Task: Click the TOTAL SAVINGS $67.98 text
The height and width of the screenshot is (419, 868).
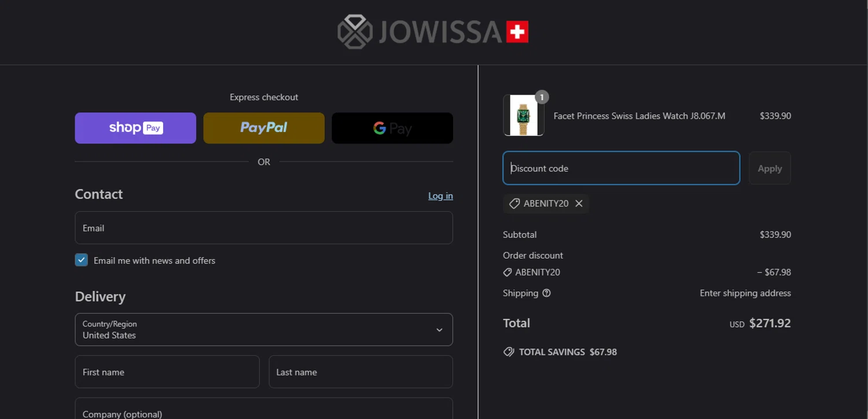Action: tap(568, 352)
